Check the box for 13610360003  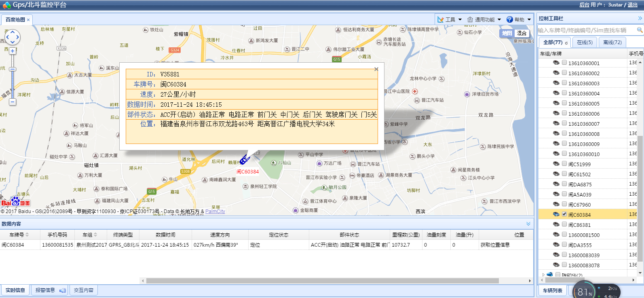click(564, 82)
